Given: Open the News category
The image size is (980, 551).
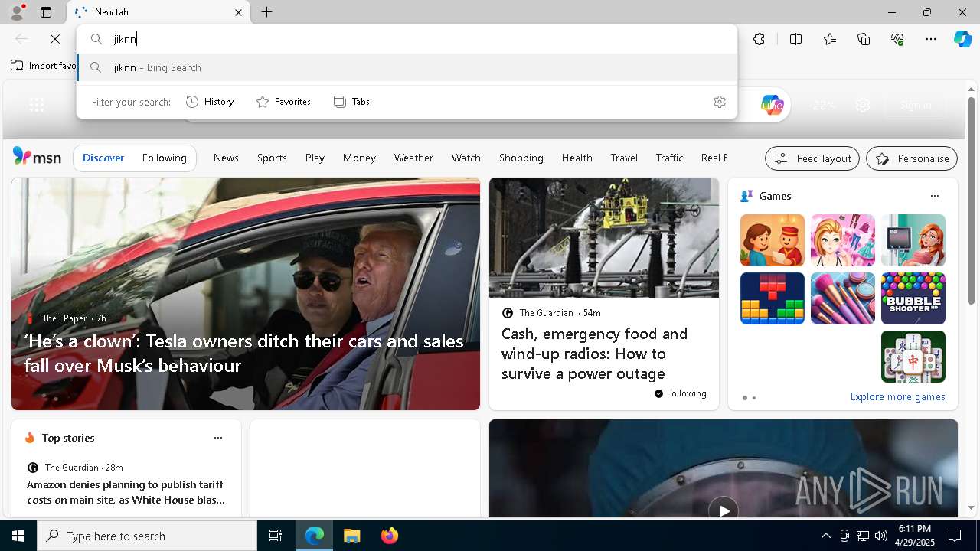Looking at the screenshot, I should 226,158.
